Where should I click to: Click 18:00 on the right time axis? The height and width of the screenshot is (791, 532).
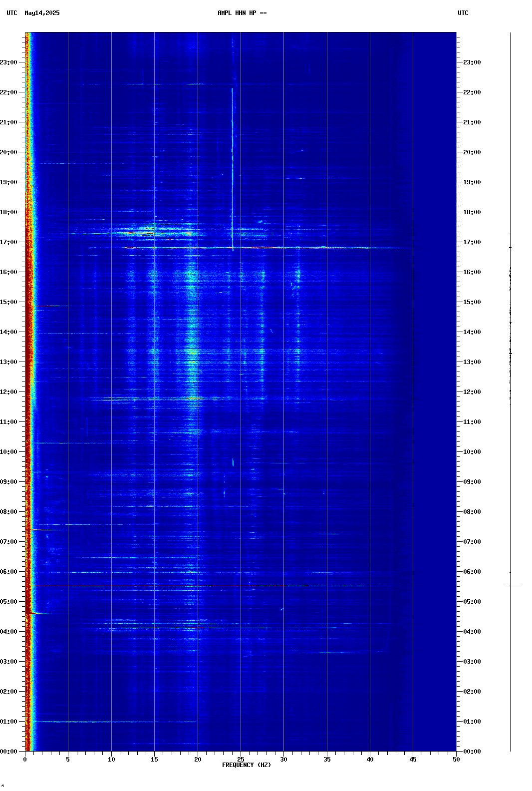(472, 212)
